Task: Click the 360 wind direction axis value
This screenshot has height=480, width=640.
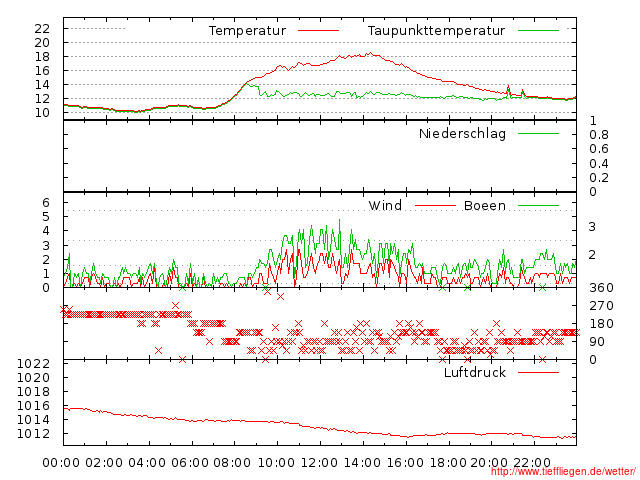Action: 601,288
